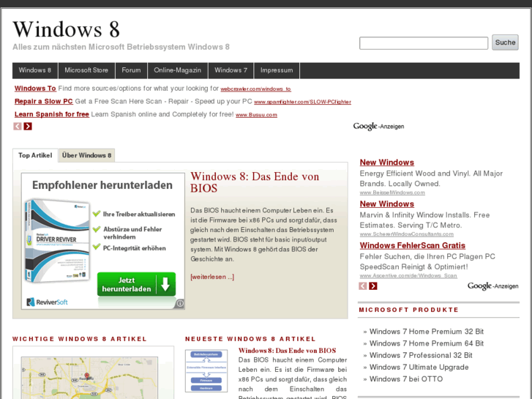The height and width of the screenshot is (399, 532).
Task: Open the Online-Magazin menu item
Action: [177, 70]
